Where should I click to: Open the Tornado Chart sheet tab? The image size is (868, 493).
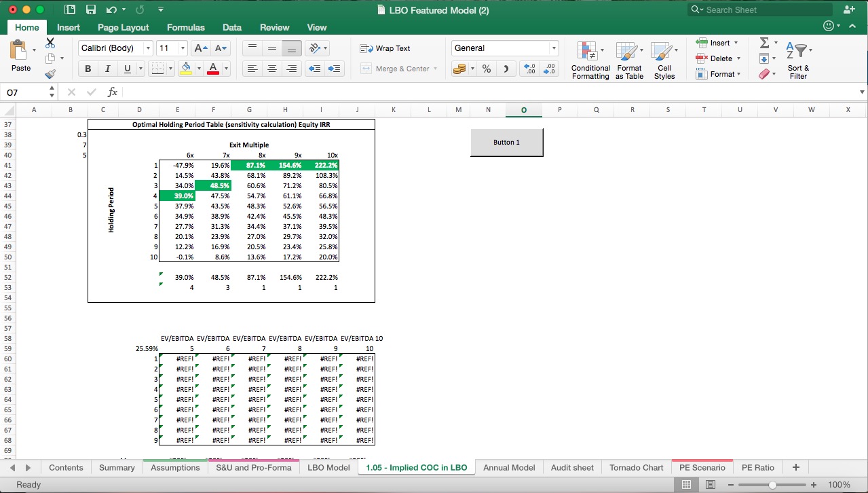point(635,467)
